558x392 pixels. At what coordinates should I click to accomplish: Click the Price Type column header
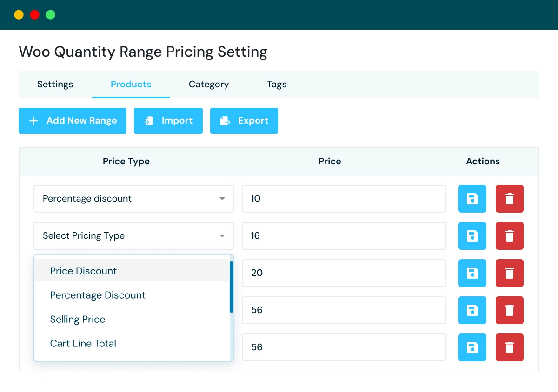click(126, 162)
